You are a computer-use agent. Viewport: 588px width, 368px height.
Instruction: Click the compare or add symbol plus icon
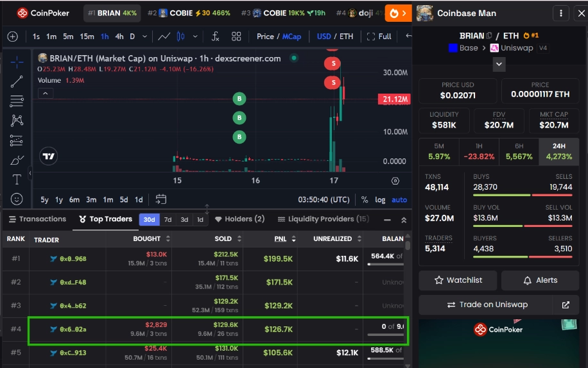click(x=13, y=37)
